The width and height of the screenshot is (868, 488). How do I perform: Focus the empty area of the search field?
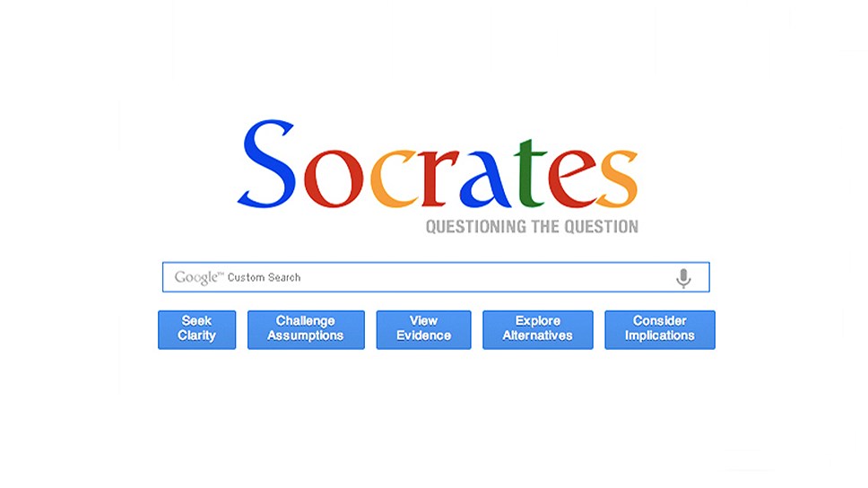[484, 277]
